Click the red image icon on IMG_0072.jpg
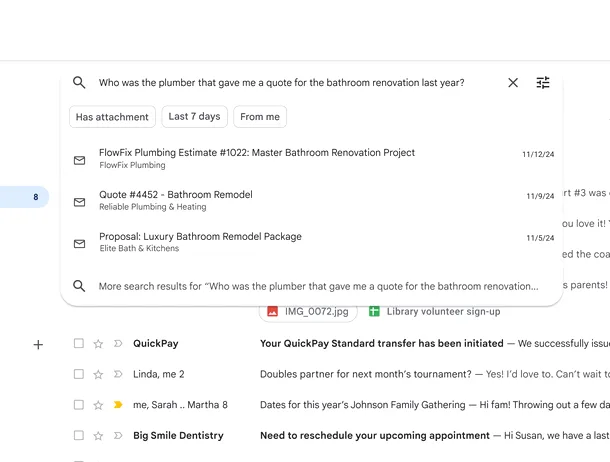 click(273, 312)
